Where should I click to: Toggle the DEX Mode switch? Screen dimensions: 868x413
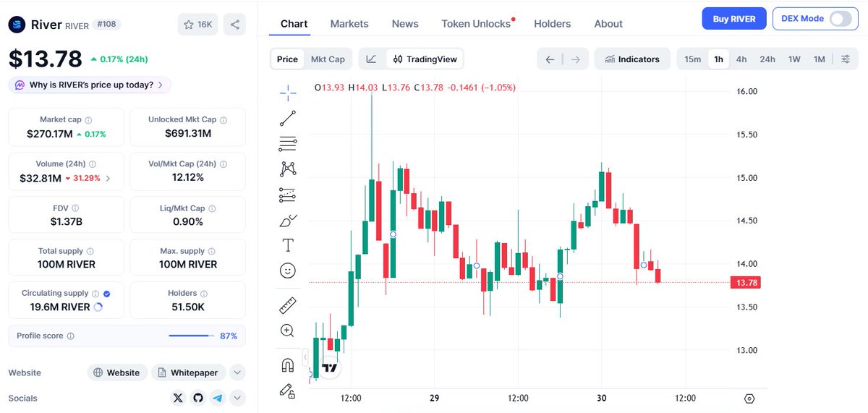841,19
